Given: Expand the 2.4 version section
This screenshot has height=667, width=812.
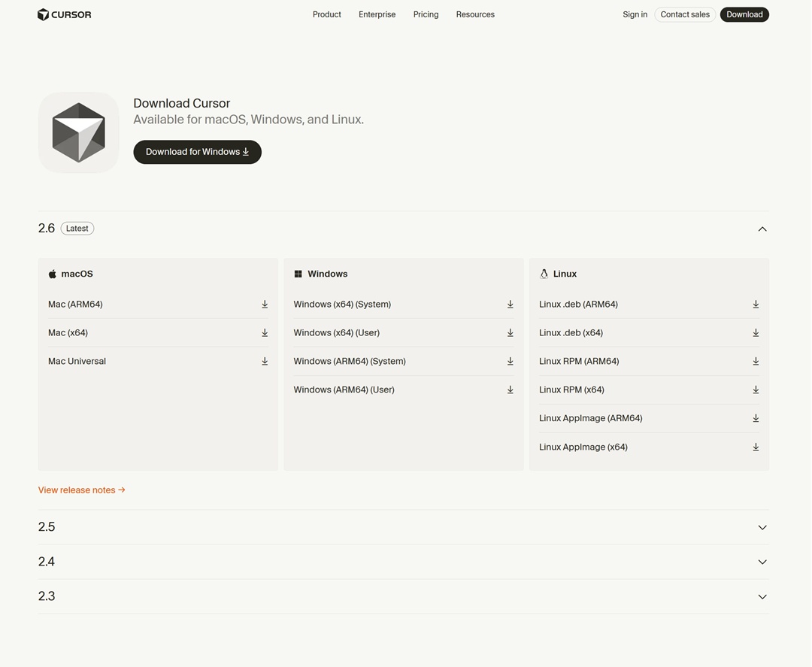Looking at the screenshot, I should (x=762, y=562).
